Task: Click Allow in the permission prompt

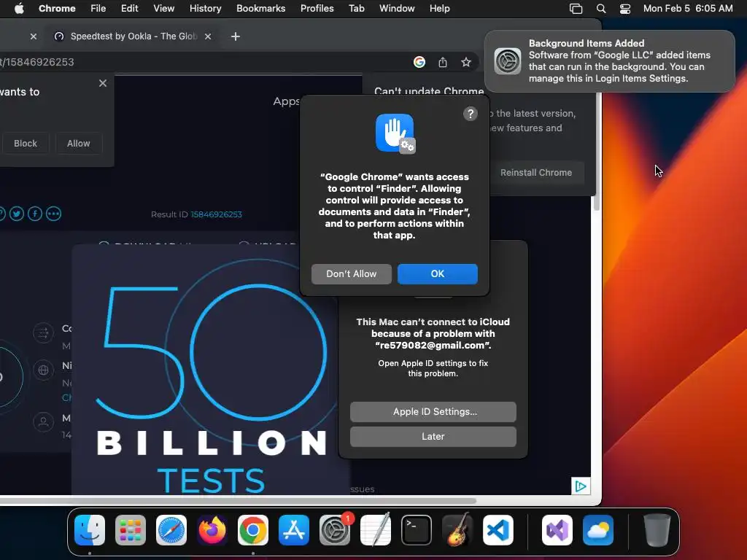Action: point(79,144)
